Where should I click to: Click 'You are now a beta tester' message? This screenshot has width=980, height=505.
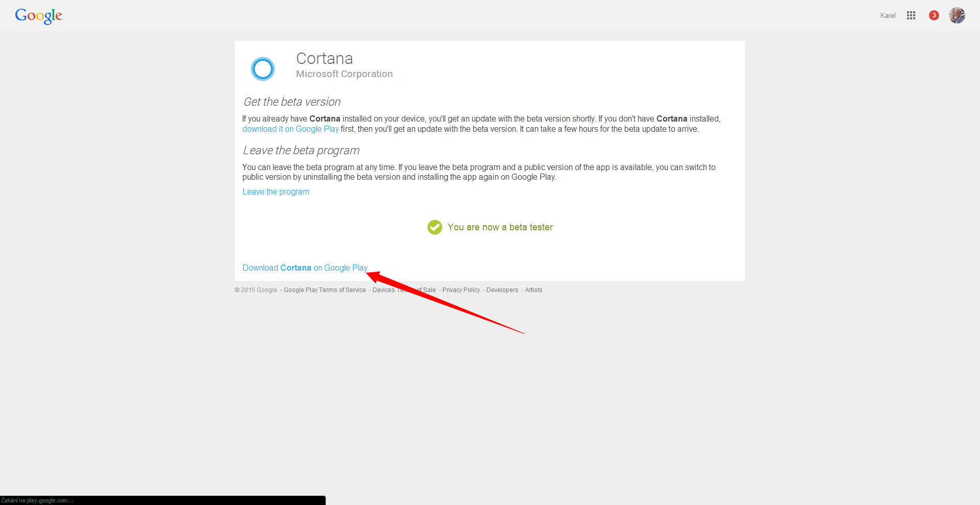click(x=500, y=227)
